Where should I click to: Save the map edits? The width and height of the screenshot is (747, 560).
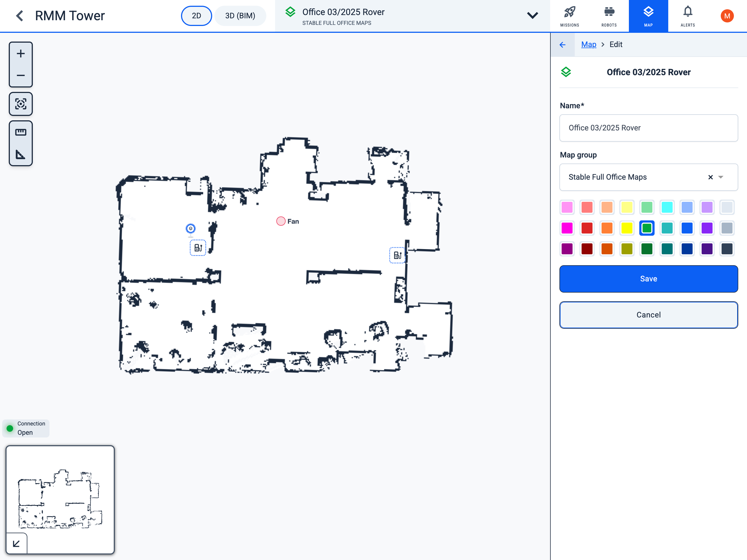[x=648, y=279]
